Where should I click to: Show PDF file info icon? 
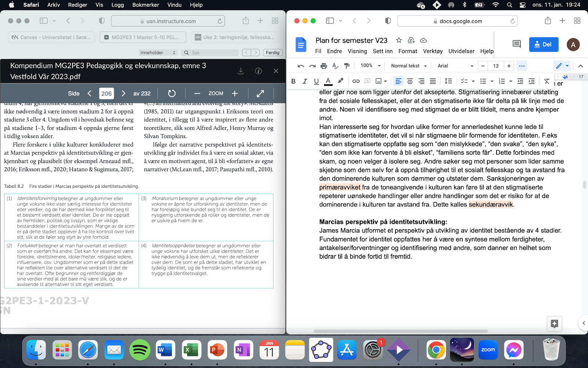258,71
